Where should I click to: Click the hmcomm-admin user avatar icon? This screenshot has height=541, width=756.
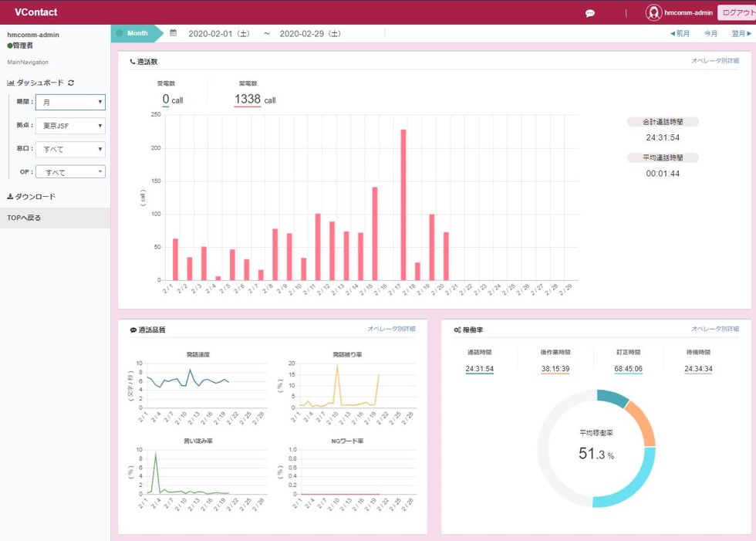click(653, 13)
